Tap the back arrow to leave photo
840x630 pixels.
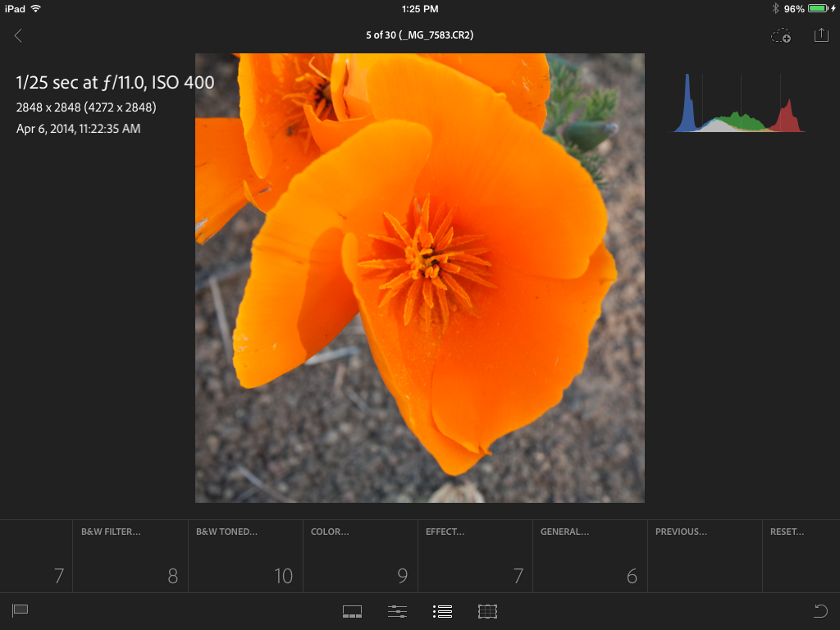coord(18,35)
